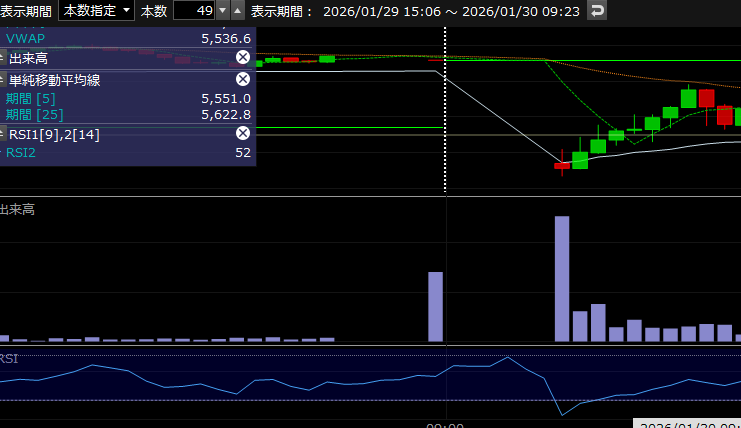Screen dimensions: 741x428
Task: Click the 本数 input field showing 49
Action: (194, 11)
